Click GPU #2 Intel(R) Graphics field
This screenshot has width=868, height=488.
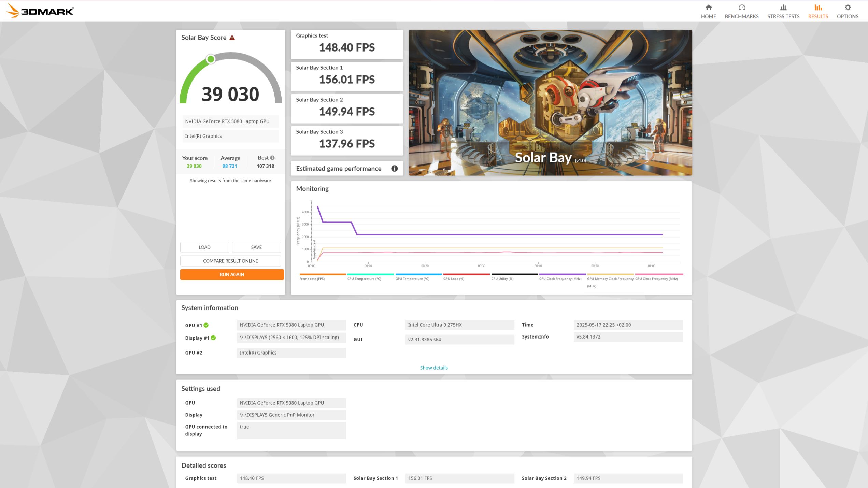[x=291, y=353]
